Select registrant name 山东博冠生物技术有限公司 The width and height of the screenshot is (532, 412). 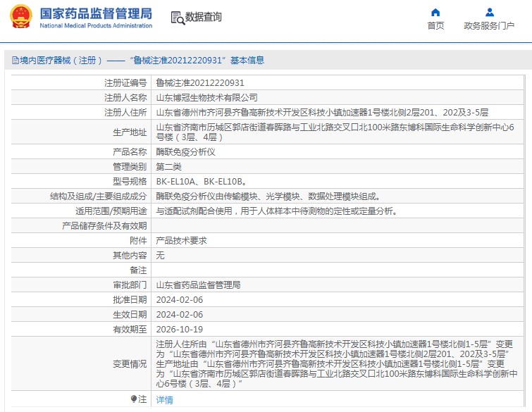206,97
